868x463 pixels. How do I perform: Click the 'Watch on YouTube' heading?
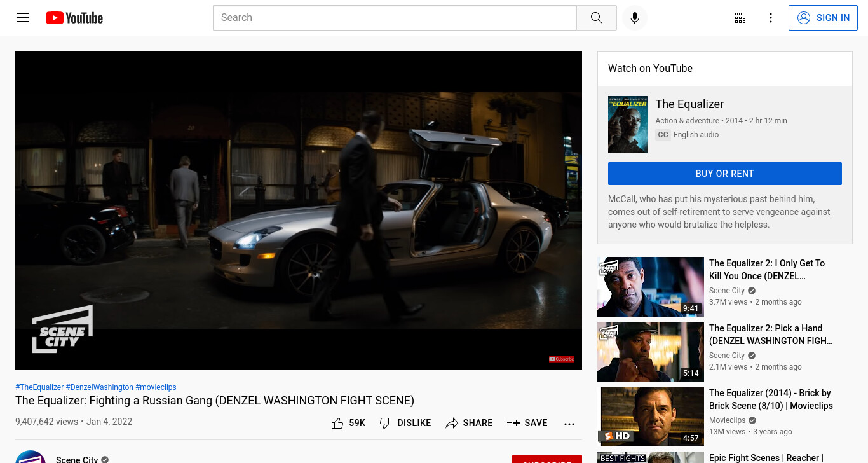click(x=650, y=69)
